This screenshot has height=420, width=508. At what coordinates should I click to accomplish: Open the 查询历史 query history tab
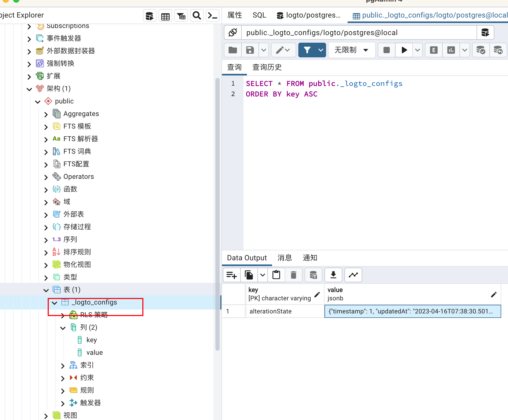click(267, 67)
